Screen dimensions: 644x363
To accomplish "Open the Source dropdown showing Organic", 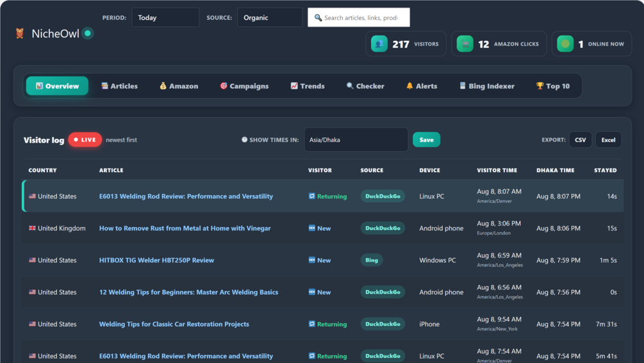I will pos(270,18).
